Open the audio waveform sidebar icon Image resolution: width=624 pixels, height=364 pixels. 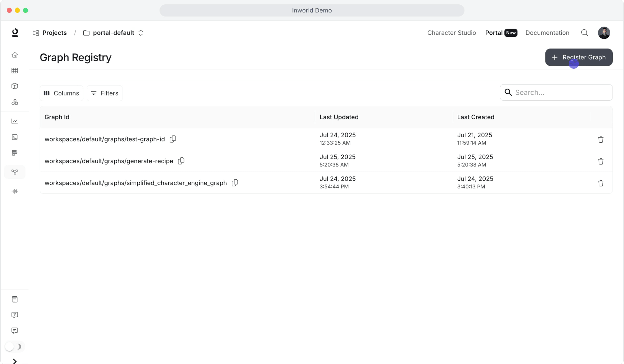pos(15,191)
